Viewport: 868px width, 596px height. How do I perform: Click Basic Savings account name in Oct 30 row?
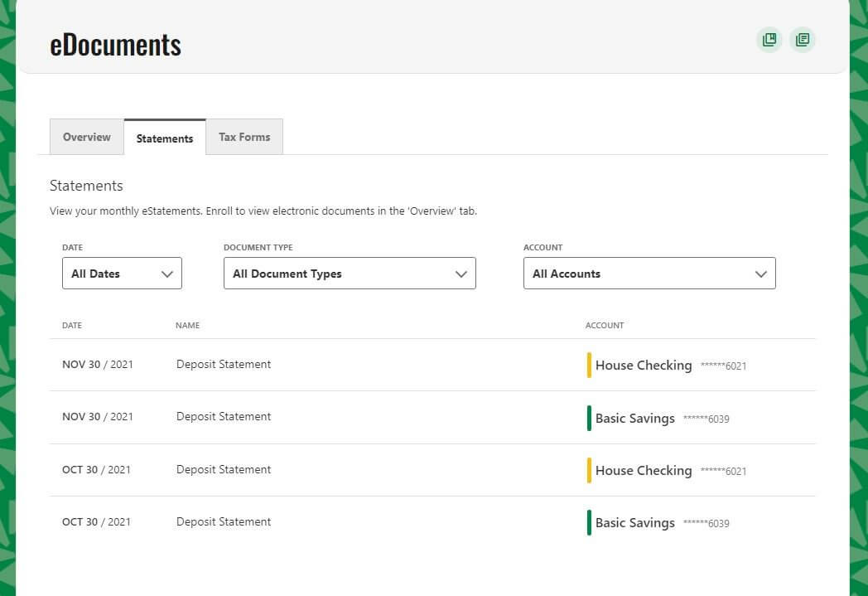635,523
